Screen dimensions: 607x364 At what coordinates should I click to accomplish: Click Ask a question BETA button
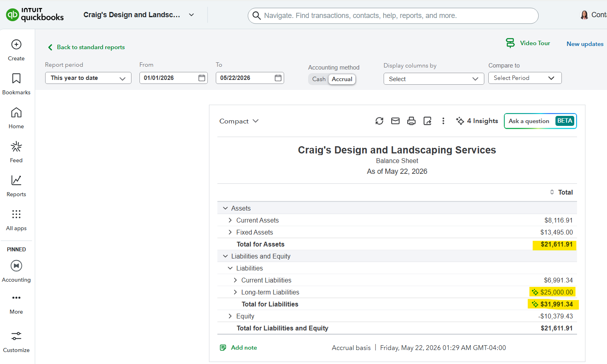click(x=540, y=121)
